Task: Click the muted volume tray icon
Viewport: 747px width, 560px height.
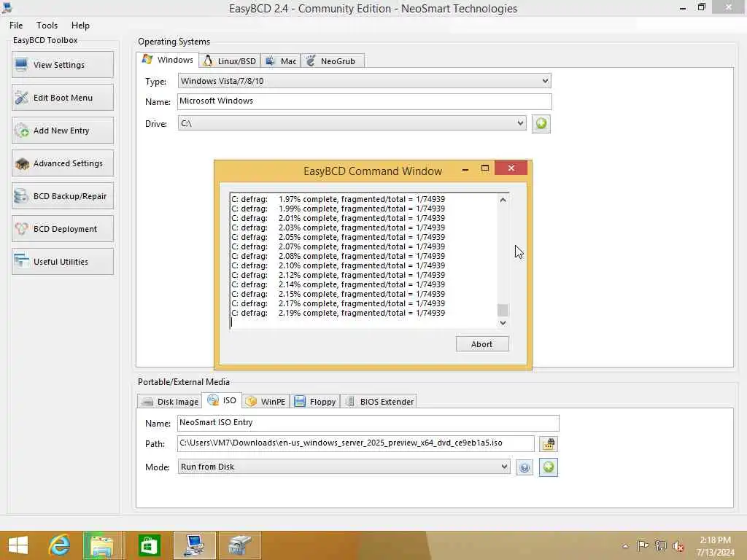Action: [x=678, y=545]
